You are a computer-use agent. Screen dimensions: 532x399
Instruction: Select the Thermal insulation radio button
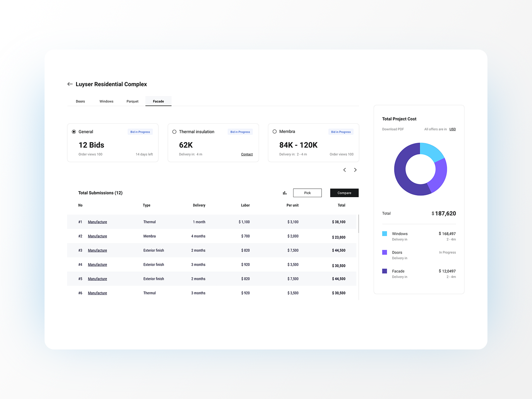174,132
